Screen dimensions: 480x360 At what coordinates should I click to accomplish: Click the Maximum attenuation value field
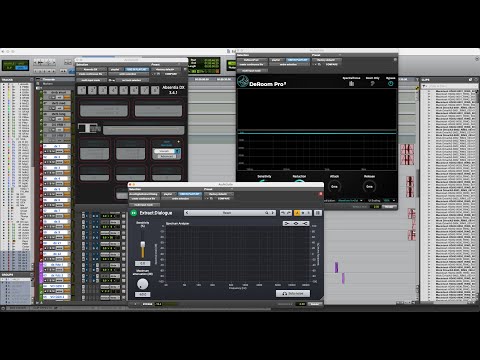142,294
